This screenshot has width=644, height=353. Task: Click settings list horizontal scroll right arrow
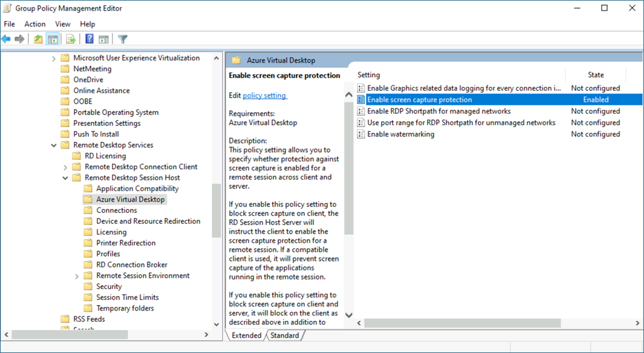(638, 323)
